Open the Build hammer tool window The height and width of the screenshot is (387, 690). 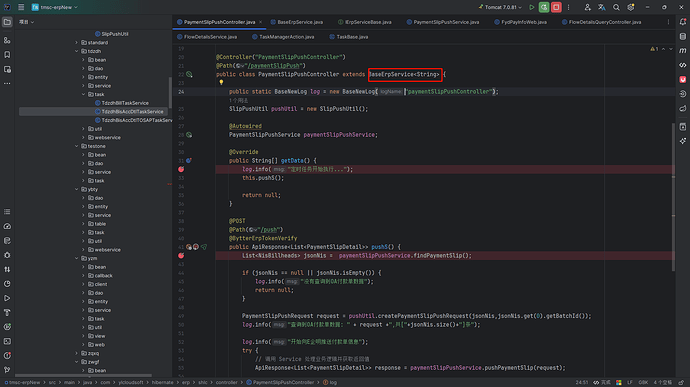pos(7,313)
